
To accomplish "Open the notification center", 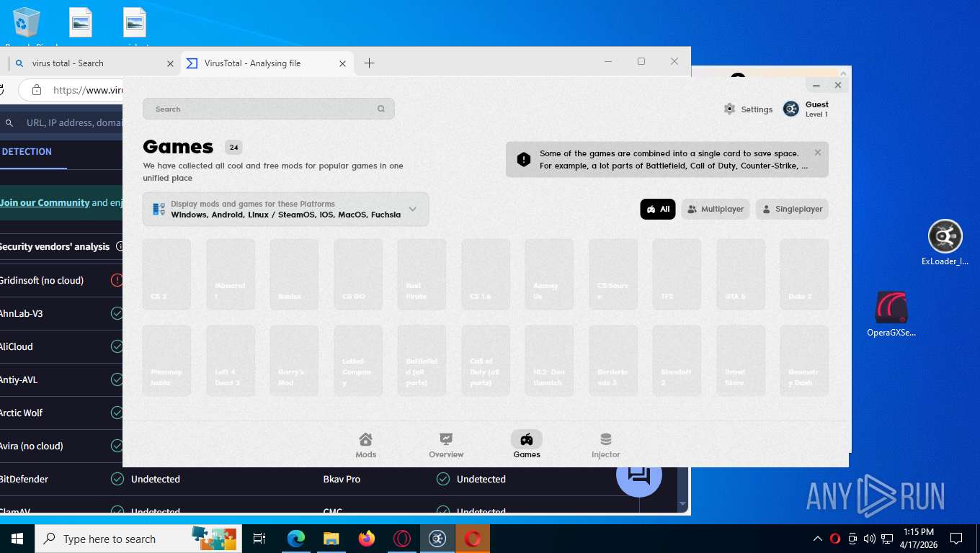I will click(956, 539).
